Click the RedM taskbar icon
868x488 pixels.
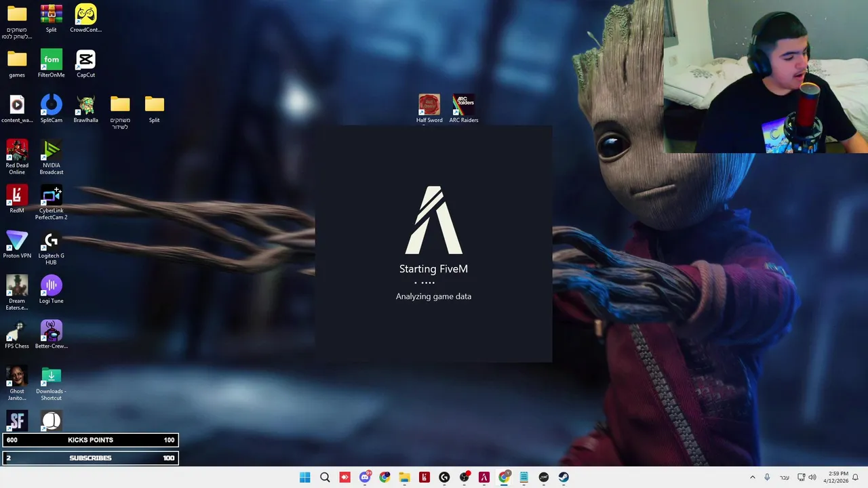[425, 477]
